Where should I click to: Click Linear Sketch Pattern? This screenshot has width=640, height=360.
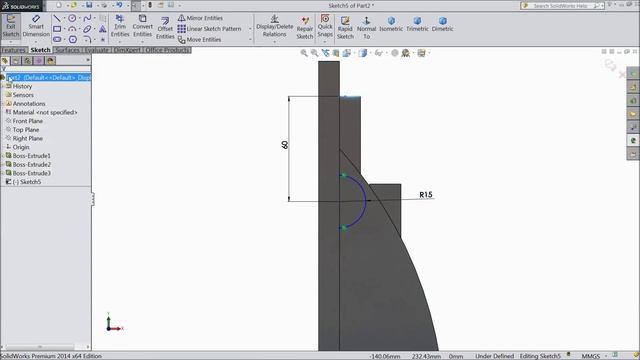click(209, 29)
